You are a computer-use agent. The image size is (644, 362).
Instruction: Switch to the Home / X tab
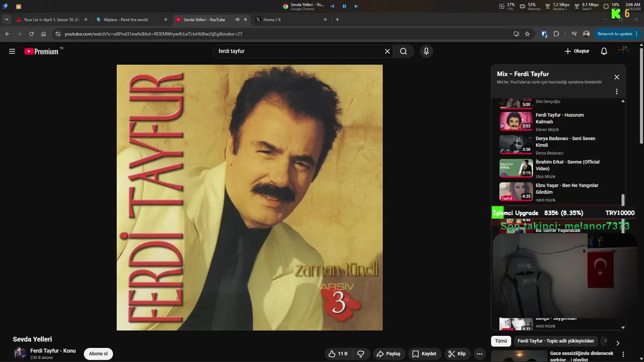click(x=291, y=20)
